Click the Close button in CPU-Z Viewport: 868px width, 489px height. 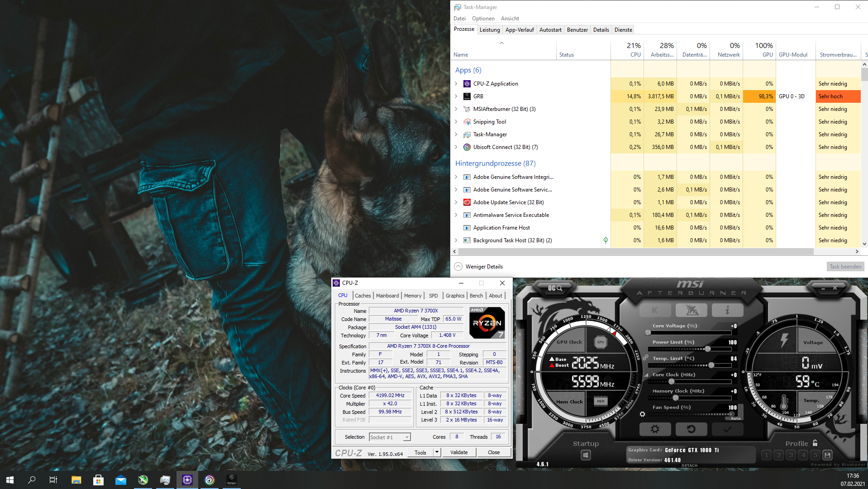[x=494, y=452]
